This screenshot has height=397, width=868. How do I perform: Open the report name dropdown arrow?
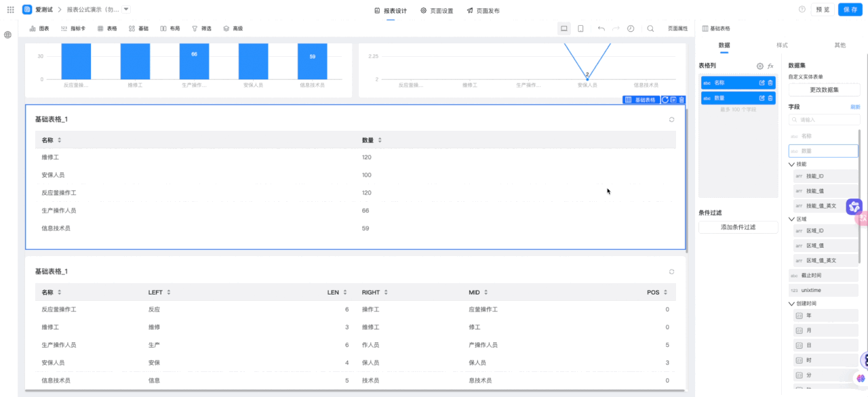tap(127, 9)
